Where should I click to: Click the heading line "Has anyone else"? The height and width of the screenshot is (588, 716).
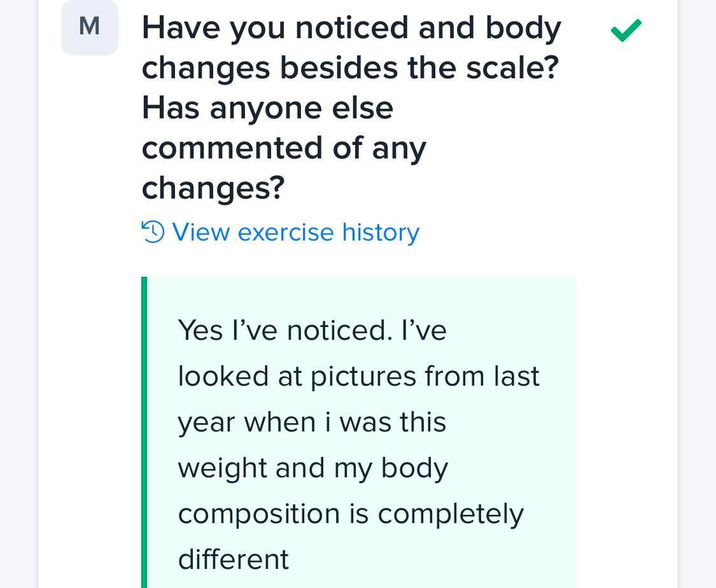[x=267, y=108]
